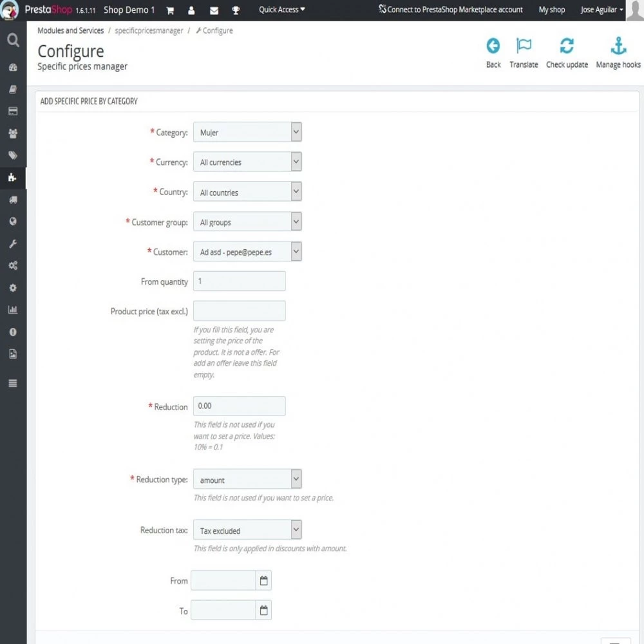Open the Advanced Parameters cogs icon
The width and height of the screenshot is (644, 644).
(13, 265)
